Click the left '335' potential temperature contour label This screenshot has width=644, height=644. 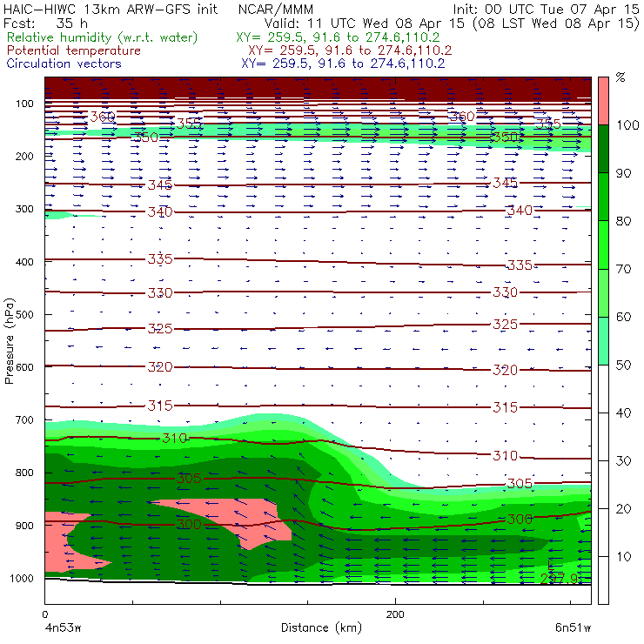click(160, 259)
